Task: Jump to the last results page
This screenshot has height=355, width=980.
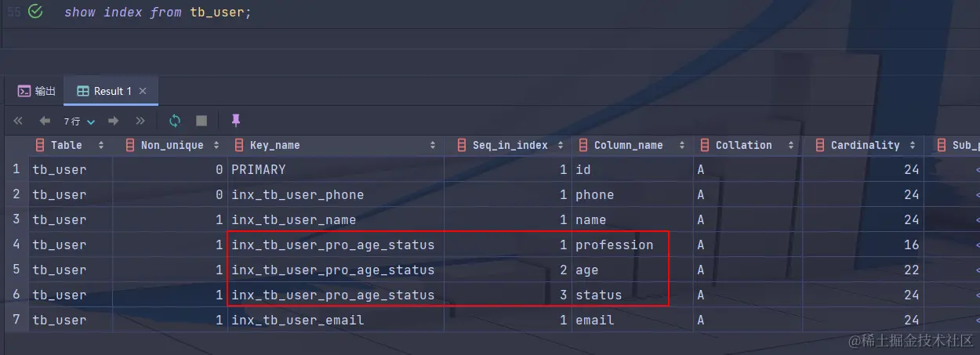Action: (x=140, y=121)
